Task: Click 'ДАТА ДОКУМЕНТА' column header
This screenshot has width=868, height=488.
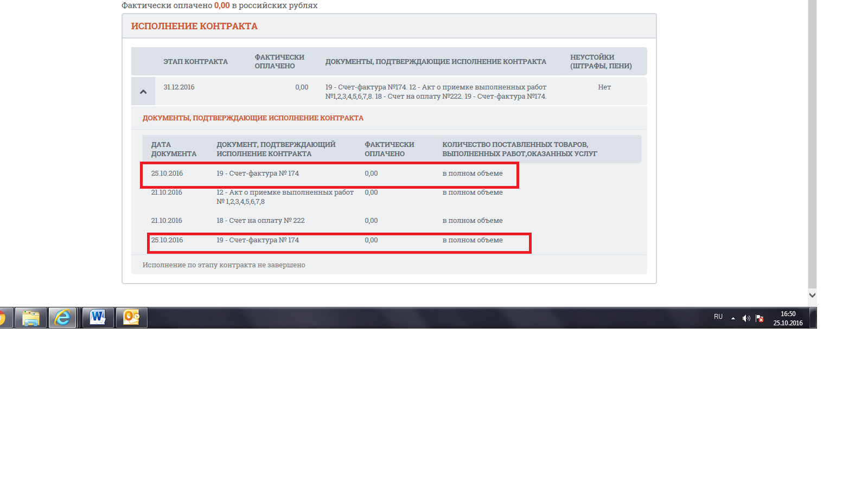Action: tap(174, 149)
